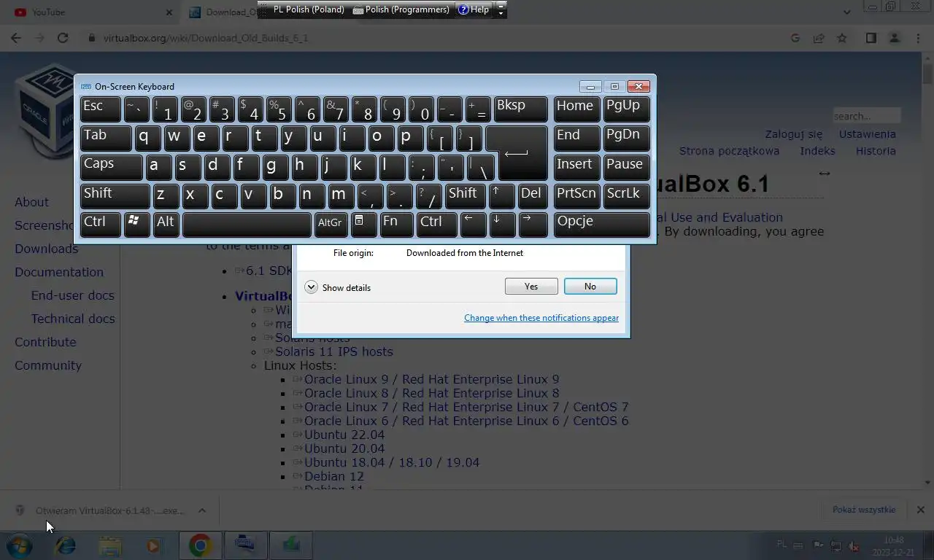Click the Windows logo key on On-Screen Keyboard

[x=137, y=225]
